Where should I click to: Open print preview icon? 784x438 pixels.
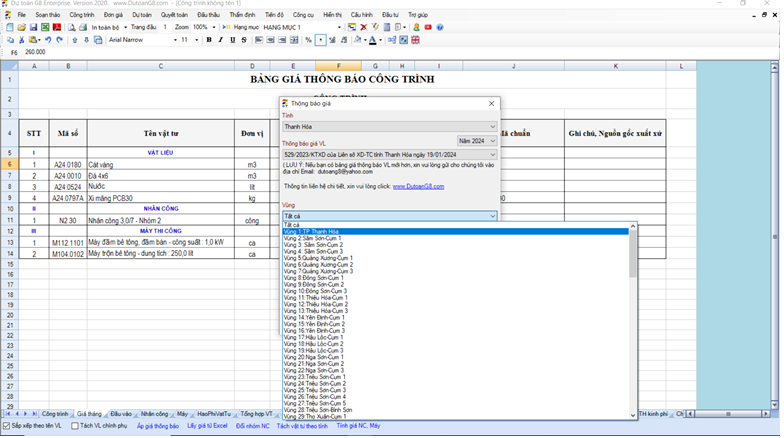click(72, 28)
